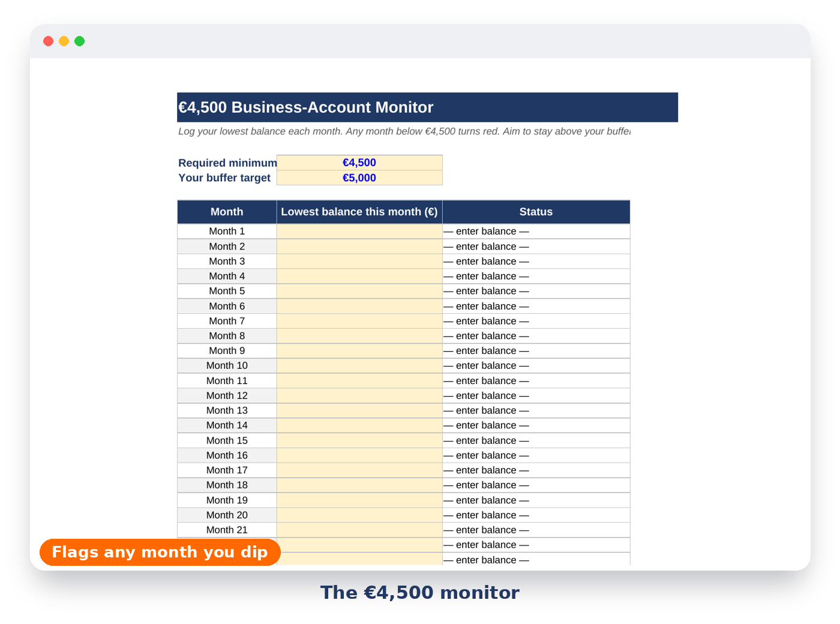840x624 pixels.
Task: Click the Month 15 status cell
Action: pos(536,440)
